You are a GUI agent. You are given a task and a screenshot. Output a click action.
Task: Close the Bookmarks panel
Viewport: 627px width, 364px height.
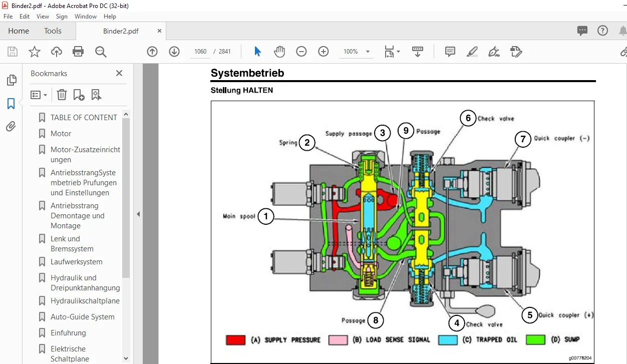point(119,73)
